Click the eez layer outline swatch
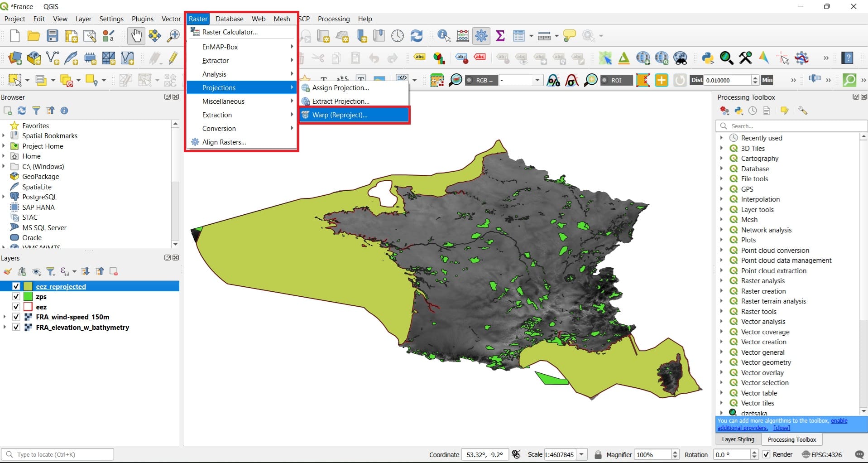Image resolution: width=868 pixels, height=463 pixels. pos(28,307)
